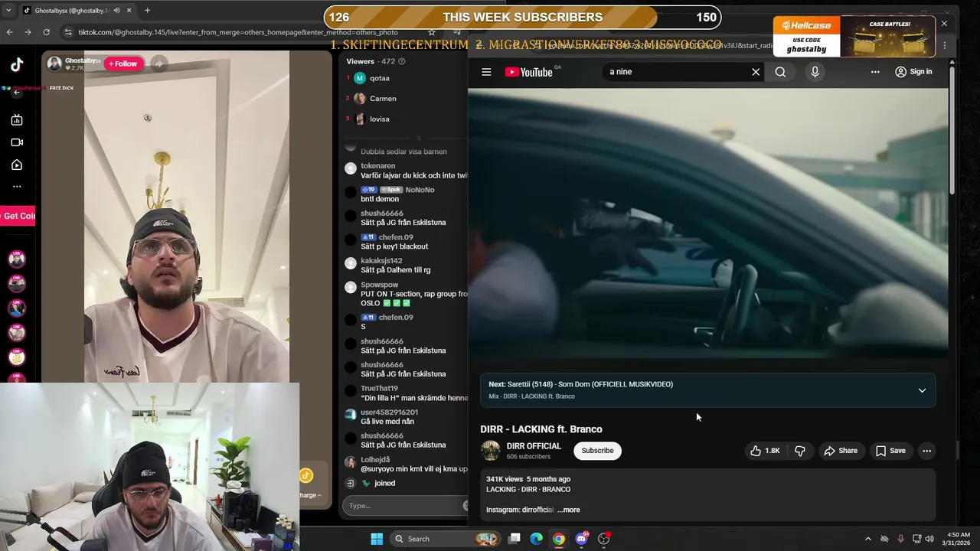Open a new Chrome tab
This screenshot has height=551, width=980.
point(147,10)
